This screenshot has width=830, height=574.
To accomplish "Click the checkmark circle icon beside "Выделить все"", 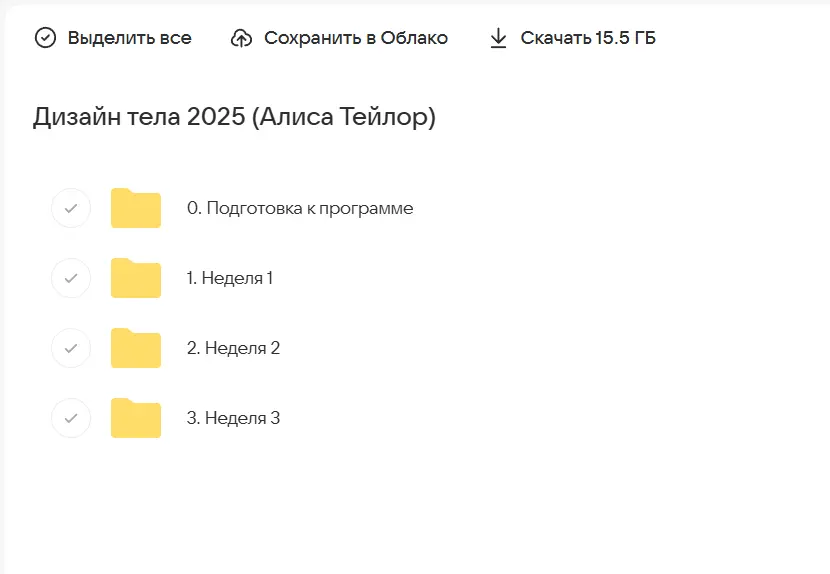I will 46,38.
